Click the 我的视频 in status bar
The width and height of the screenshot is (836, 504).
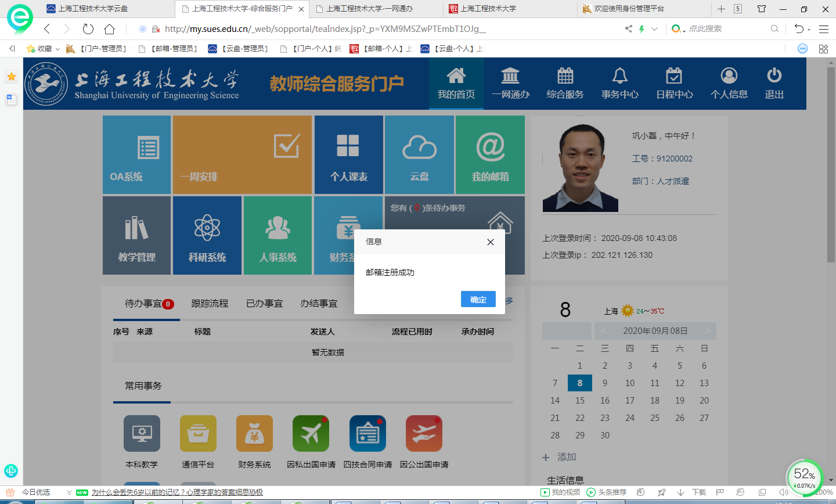click(x=560, y=492)
